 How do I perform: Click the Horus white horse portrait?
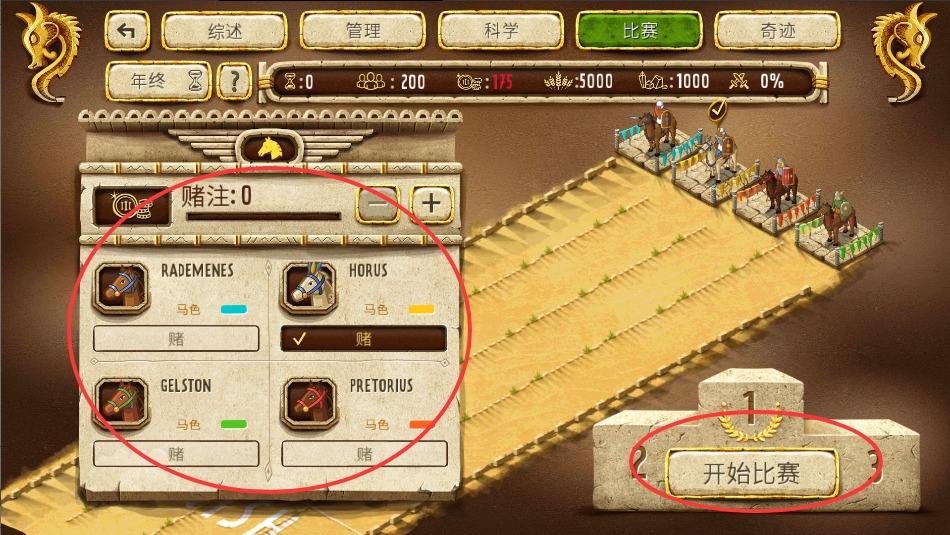pos(309,288)
